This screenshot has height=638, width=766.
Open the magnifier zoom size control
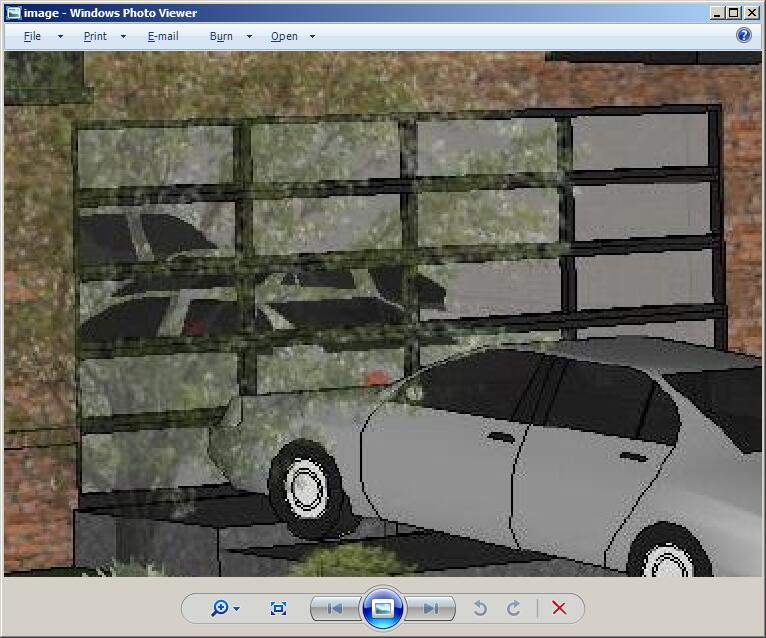point(225,608)
